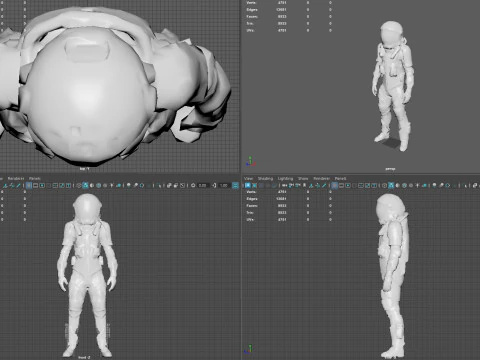Click Motion Blur icon in front viewport
This screenshot has width=480, height=360.
[x=135, y=185]
